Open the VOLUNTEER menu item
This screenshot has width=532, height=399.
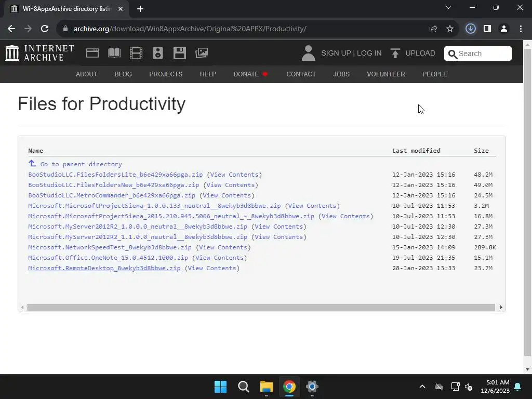tap(386, 74)
